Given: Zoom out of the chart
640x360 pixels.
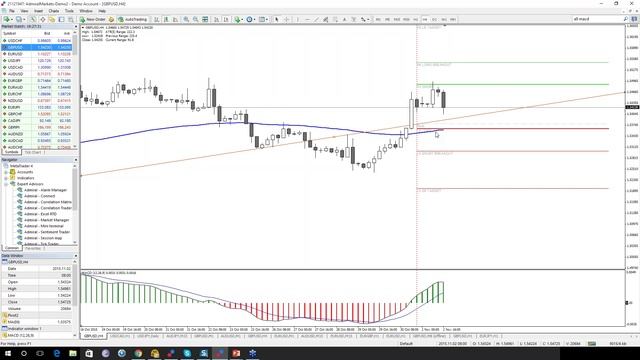Looking at the screenshot, I should (x=196, y=19).
